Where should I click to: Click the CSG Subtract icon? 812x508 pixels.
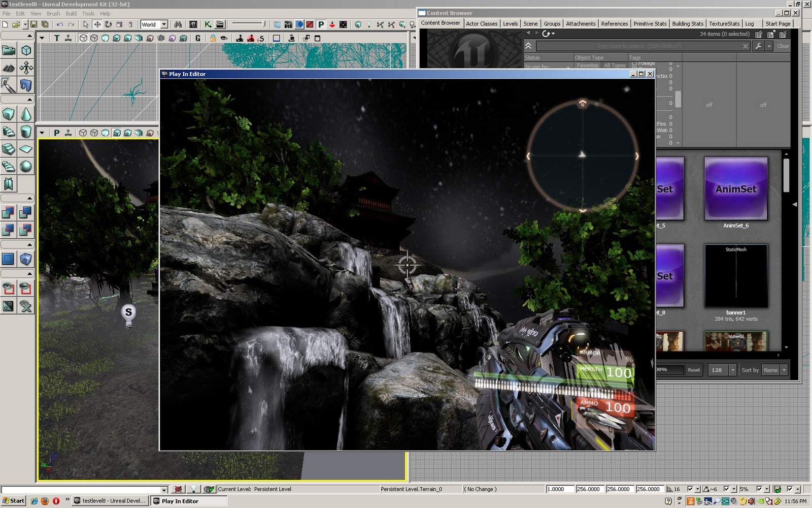(x=26, y=213)
